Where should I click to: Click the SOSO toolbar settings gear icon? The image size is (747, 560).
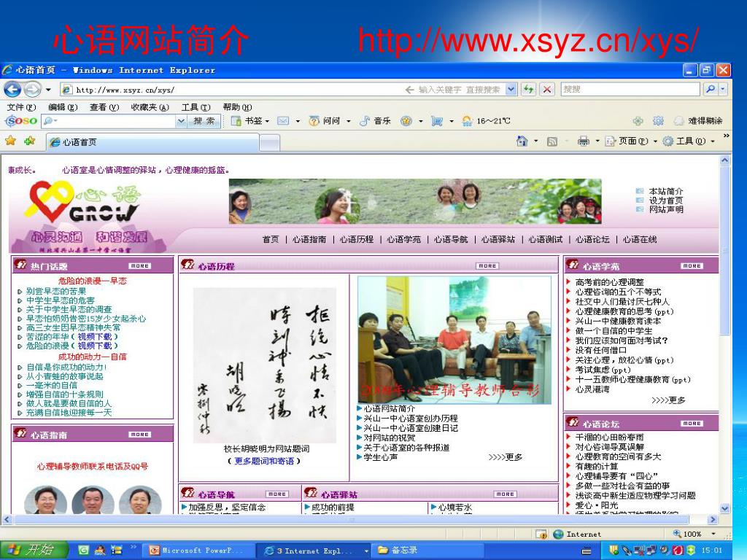pyautogui.click(x=659, y=121)
